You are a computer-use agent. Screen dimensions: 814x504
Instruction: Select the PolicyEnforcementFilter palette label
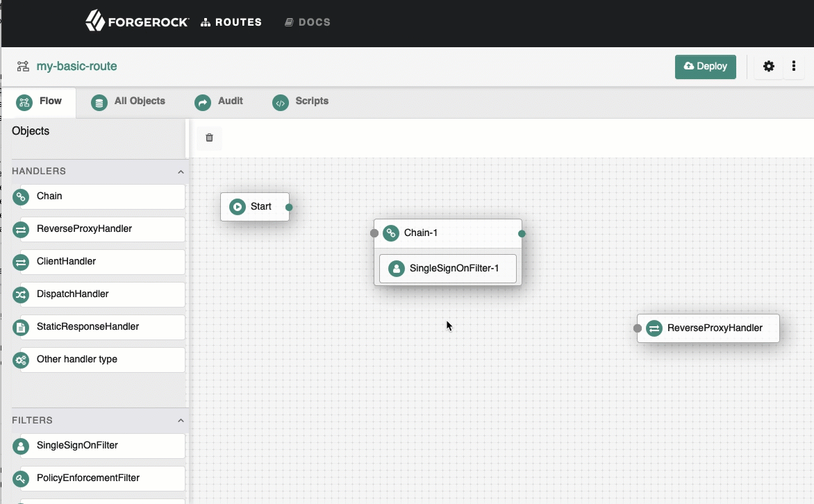pos(88,478)
